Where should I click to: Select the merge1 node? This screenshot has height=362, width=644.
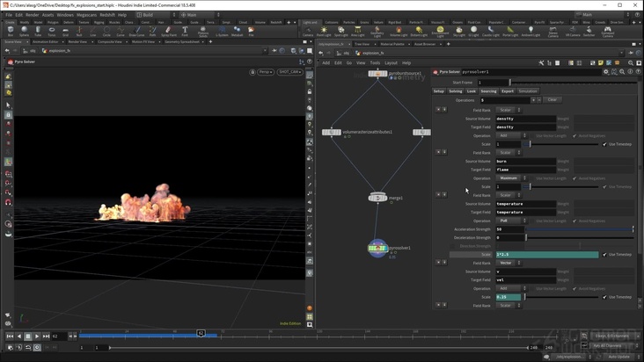377,198
